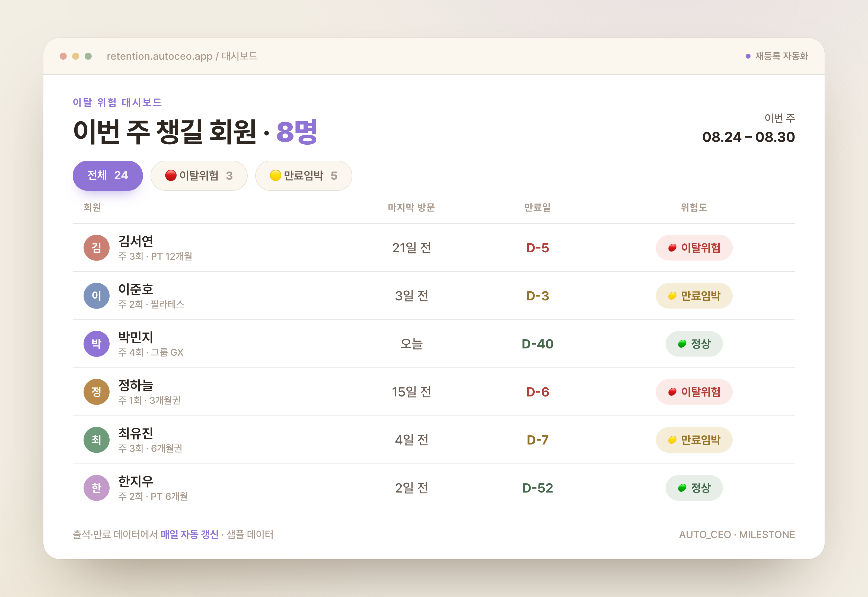Click the 이탈 위험 대시보드 label
This screenshot has height=597, width=868.
(117, 102)
